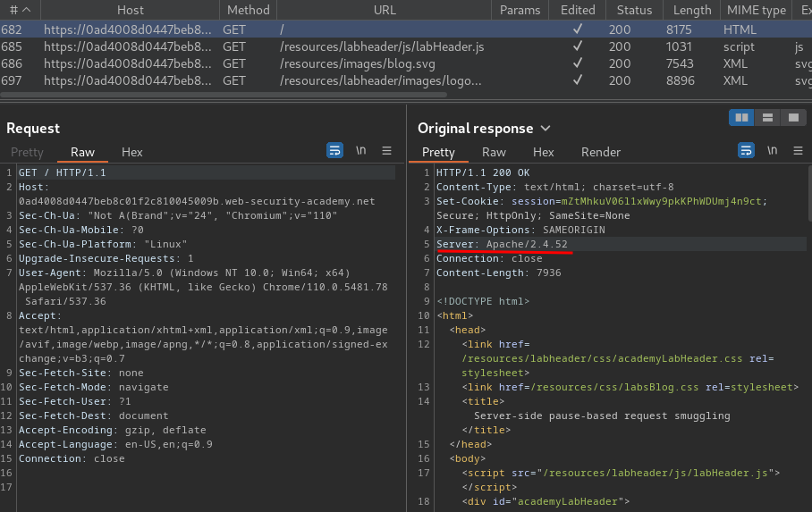The image size is (812, 512).
Task: Toggle word wrap icon in response panel
Action: [x=746, y=151]
